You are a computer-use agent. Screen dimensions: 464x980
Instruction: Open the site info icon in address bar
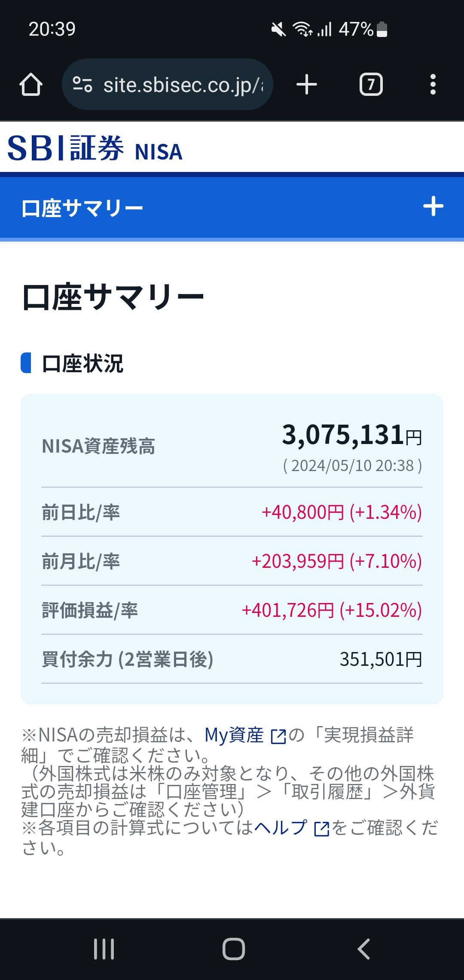tap(82, 84)
